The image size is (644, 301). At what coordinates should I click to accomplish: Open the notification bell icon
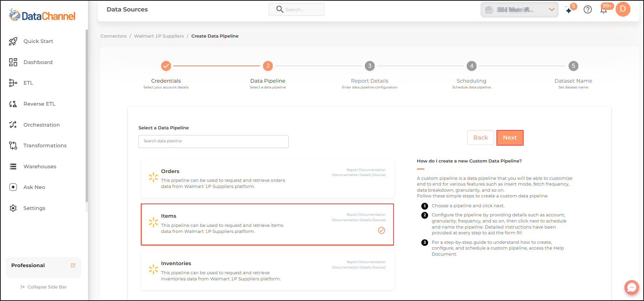[603, 9]
